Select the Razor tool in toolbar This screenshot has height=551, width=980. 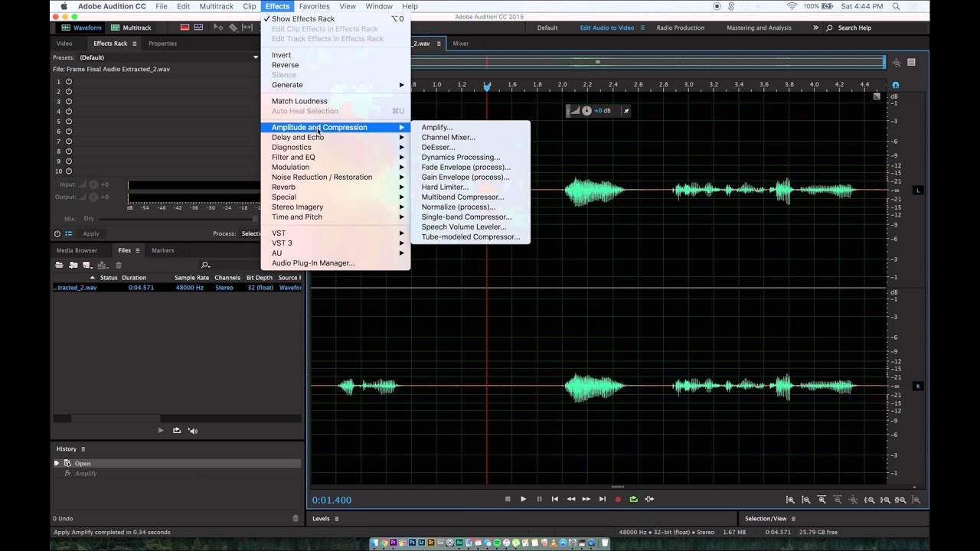point(234,28)
